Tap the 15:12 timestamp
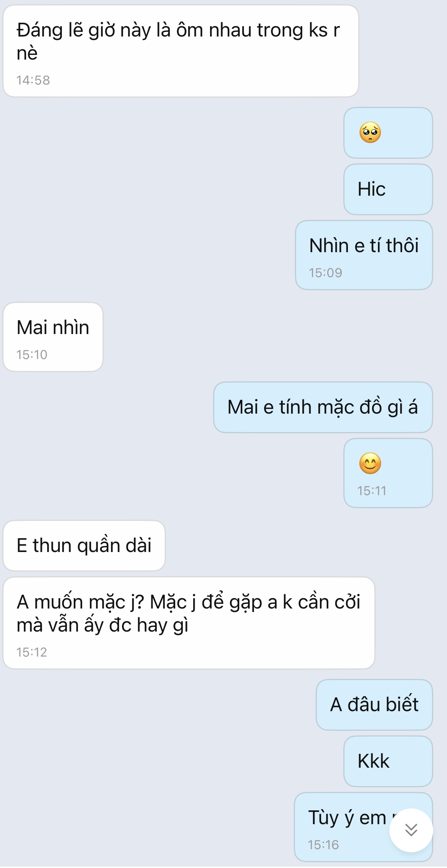This screenshot has width=447, height=868. click(x=31, y=652)
